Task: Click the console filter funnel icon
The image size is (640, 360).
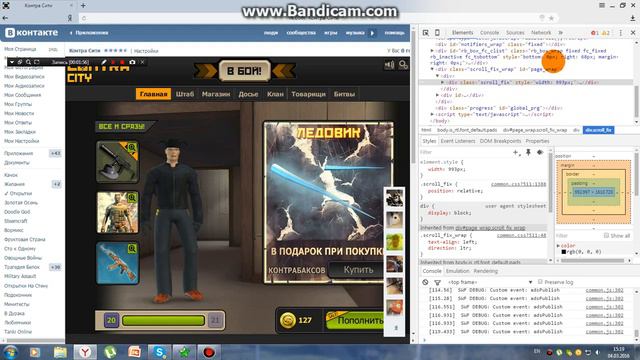Action: 438,282
